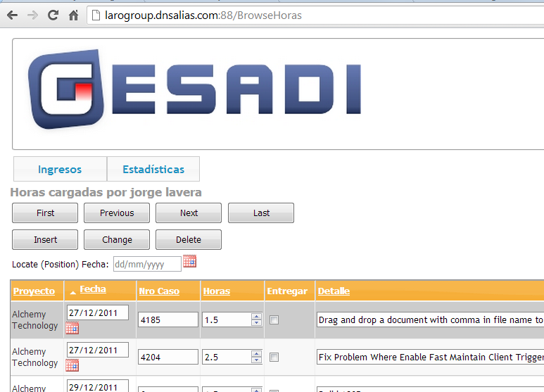Sort by the Fecha column header

93,289
